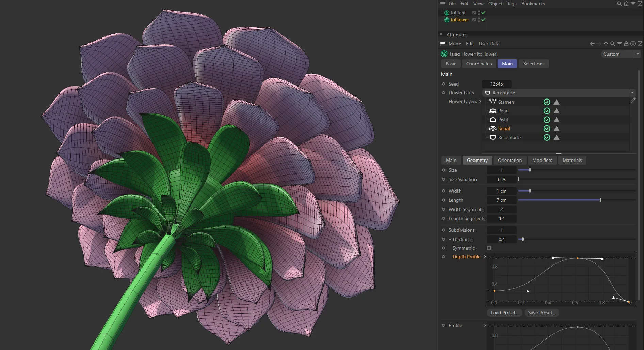644x350 pixels.
Task: Activate the eyedropper picker beside the parts list
Action: coord(633,100)
